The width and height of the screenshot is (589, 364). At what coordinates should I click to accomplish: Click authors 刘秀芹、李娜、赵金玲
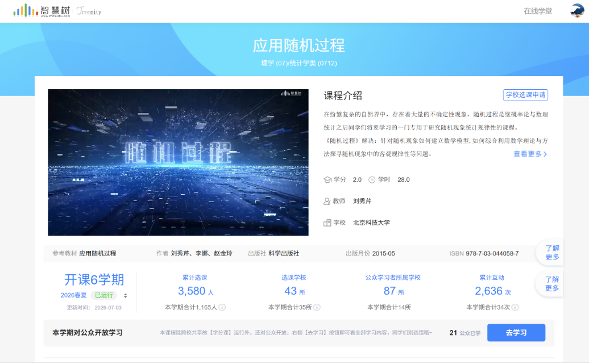[x=201, y=254]
